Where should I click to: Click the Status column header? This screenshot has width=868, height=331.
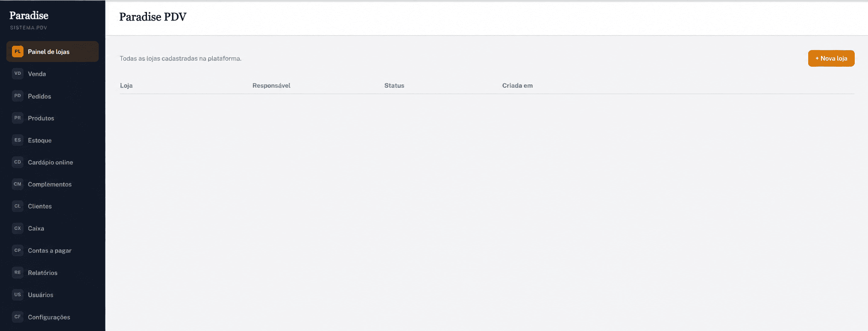[394, 86]
